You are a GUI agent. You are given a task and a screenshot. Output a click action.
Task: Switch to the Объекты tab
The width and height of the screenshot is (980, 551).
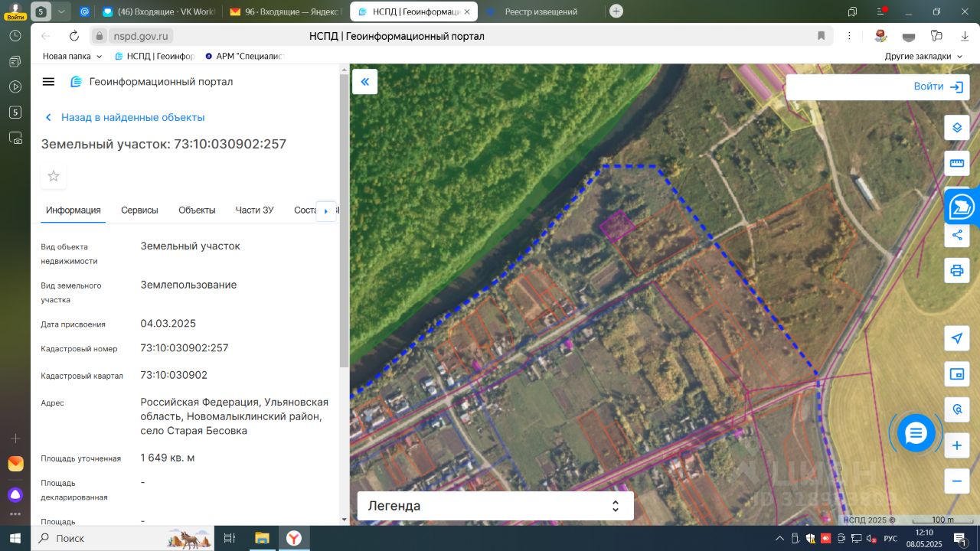197,210
